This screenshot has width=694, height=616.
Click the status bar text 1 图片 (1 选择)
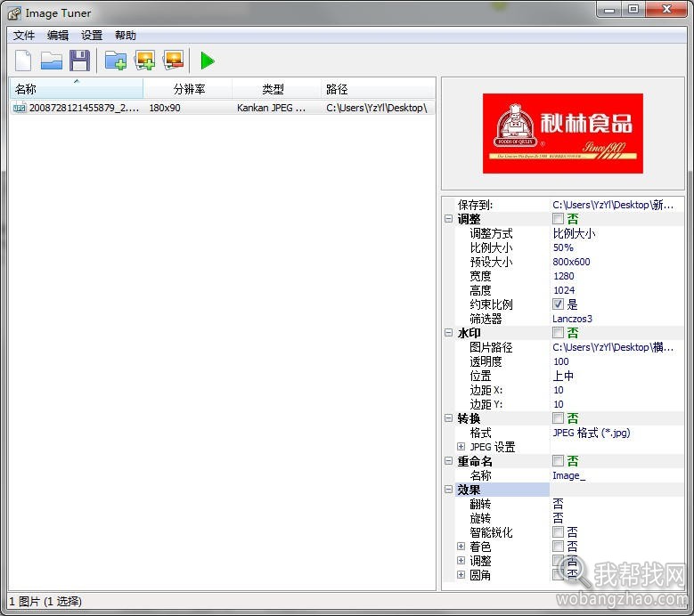(x=45, y=602)
